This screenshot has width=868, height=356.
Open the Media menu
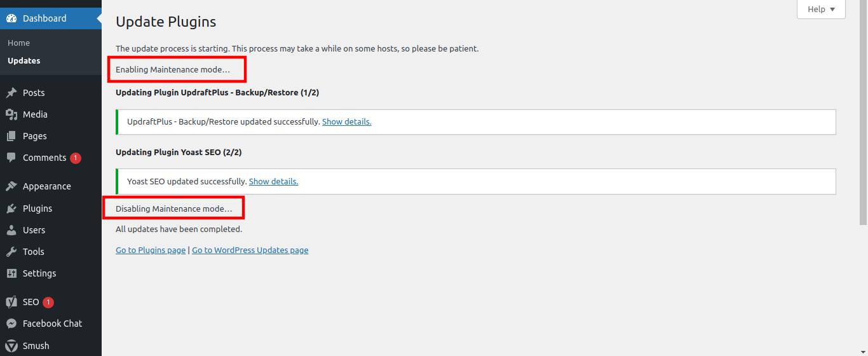pyautogui.click(x=51, y=114)
